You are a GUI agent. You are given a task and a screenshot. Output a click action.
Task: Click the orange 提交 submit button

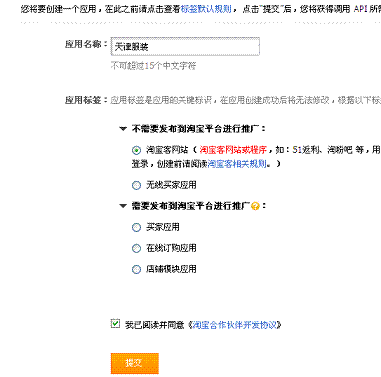135,363
